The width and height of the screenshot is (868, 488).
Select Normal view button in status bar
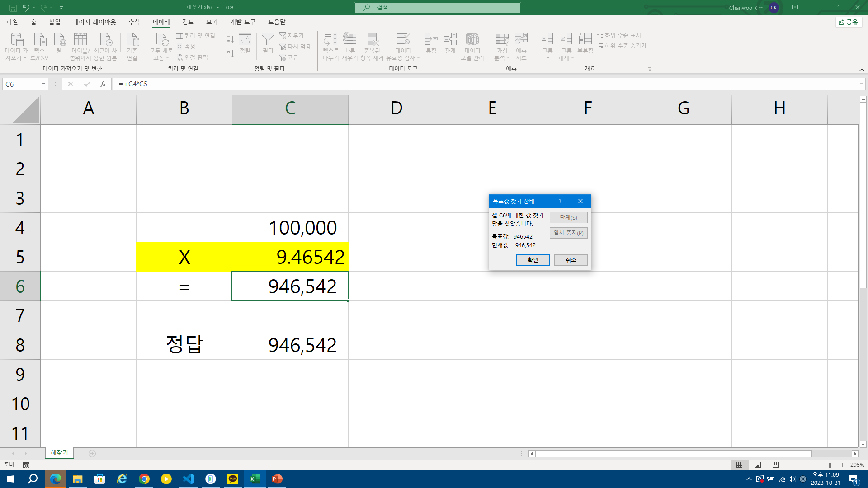(x=740, y=465)
